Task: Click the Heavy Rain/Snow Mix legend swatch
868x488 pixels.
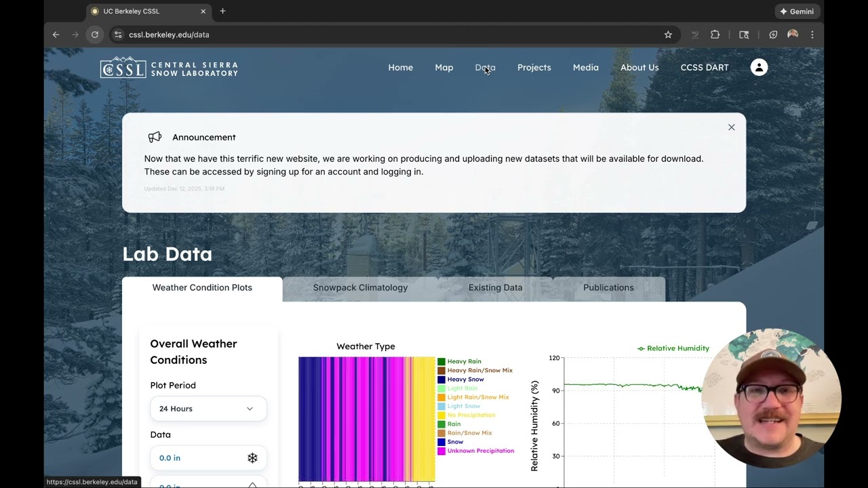Action: click(441, 371)
